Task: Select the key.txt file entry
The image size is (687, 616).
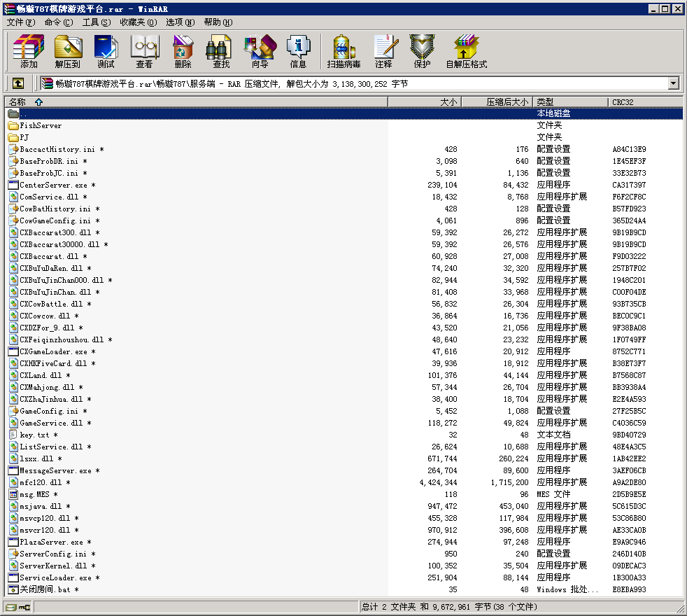Action: (34, 435)
